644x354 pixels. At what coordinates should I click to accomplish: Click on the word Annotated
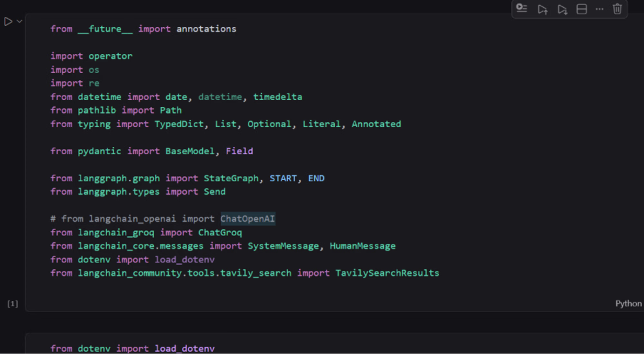click(376, 124)
